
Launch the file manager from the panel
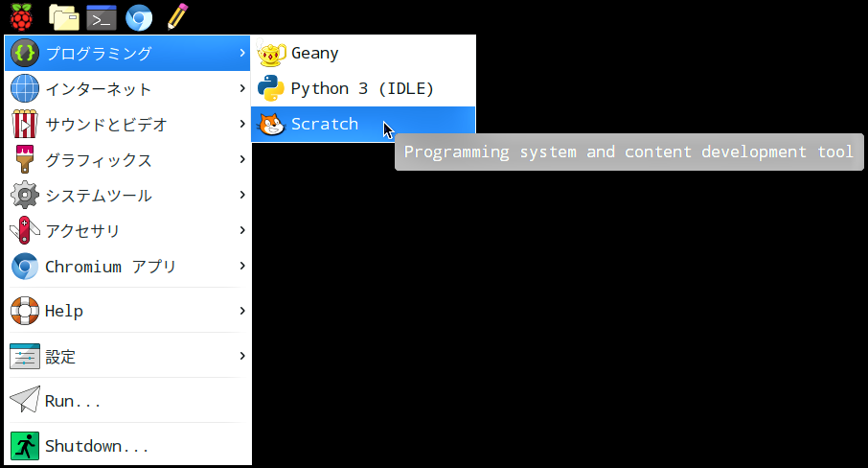click(63, 17)
